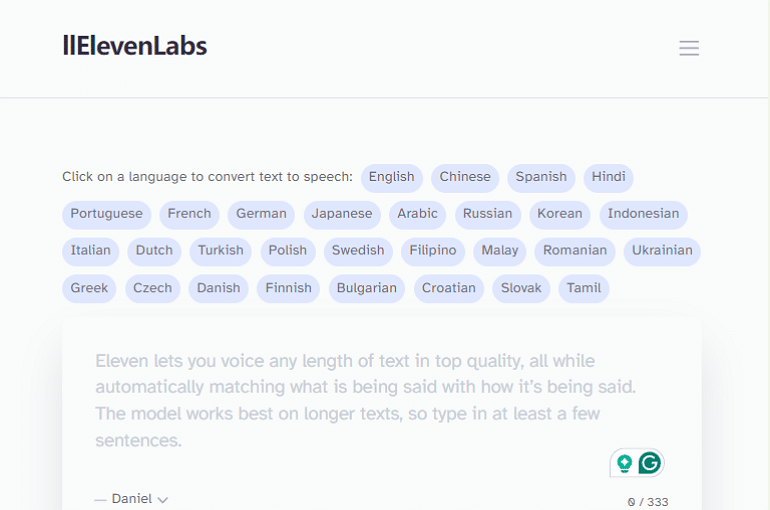Click the Portuguese language chip
The width and height of the screenshot is (770, 510).
106,214
